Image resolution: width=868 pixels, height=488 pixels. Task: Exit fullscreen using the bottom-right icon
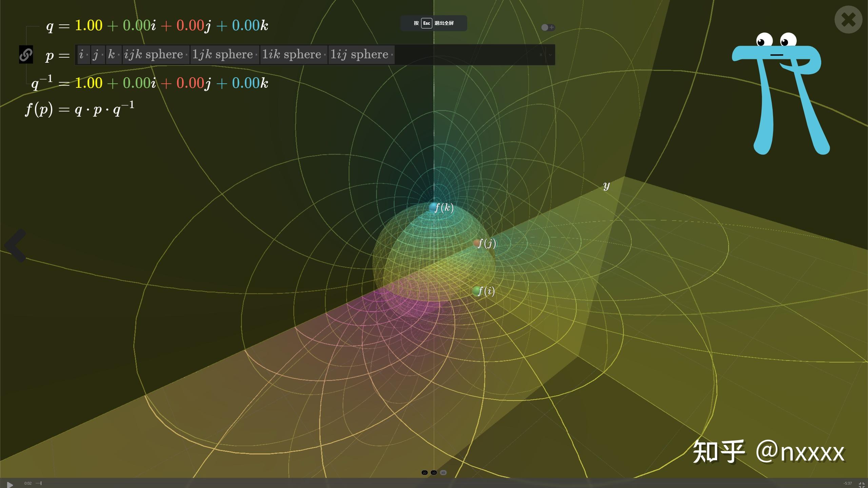coord(862,485)
